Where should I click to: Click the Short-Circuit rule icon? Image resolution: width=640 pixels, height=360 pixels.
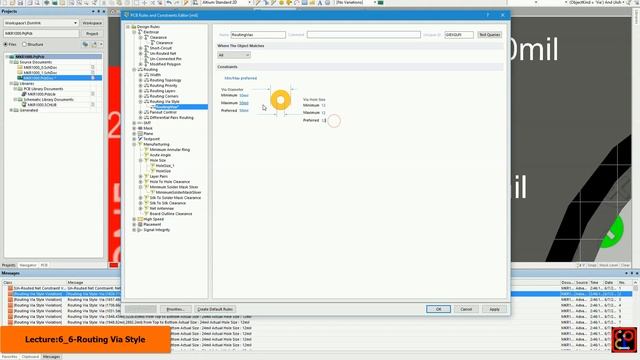[x=147, y=48]
